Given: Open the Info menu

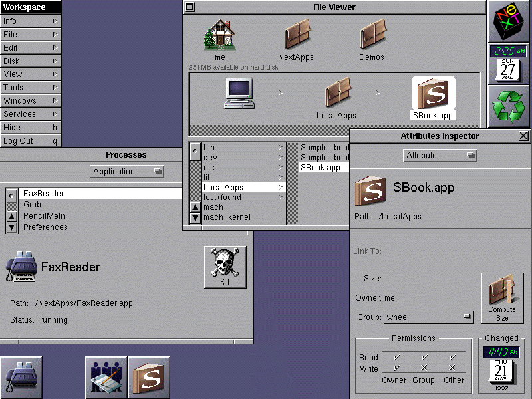Looking at the screenshot, I should pyautogui.click(x=31, y=21).
